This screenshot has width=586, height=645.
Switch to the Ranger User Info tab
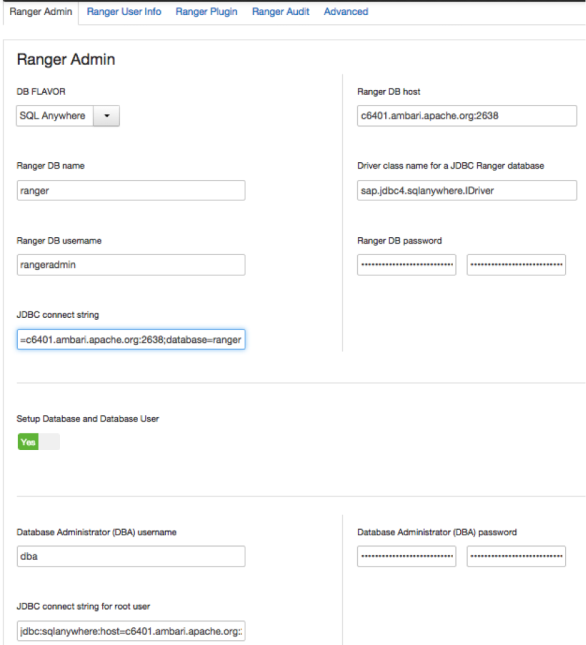124,12
